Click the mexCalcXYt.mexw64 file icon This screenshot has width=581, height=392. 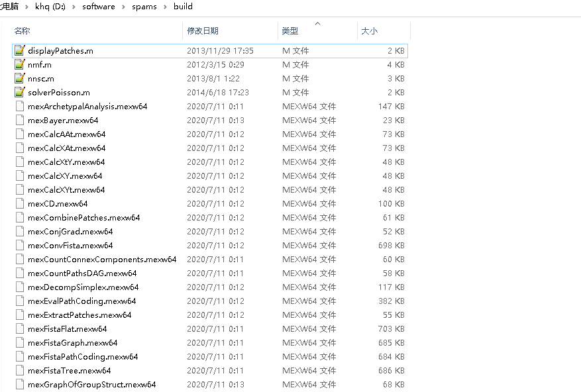tap(20, 189)
